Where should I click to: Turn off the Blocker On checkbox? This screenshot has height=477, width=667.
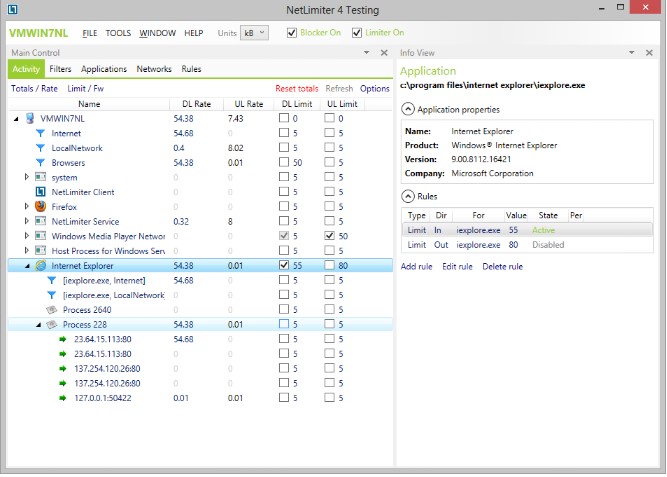point(292,33)
